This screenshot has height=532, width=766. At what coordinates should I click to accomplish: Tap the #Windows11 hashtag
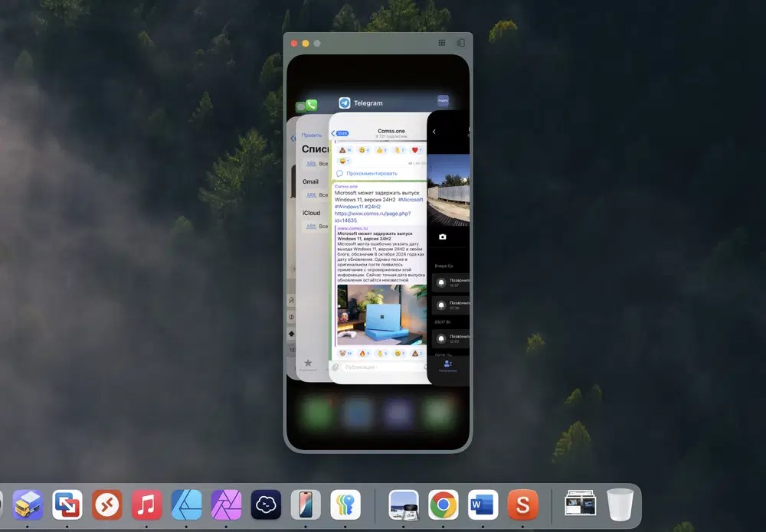pos(349,207)
